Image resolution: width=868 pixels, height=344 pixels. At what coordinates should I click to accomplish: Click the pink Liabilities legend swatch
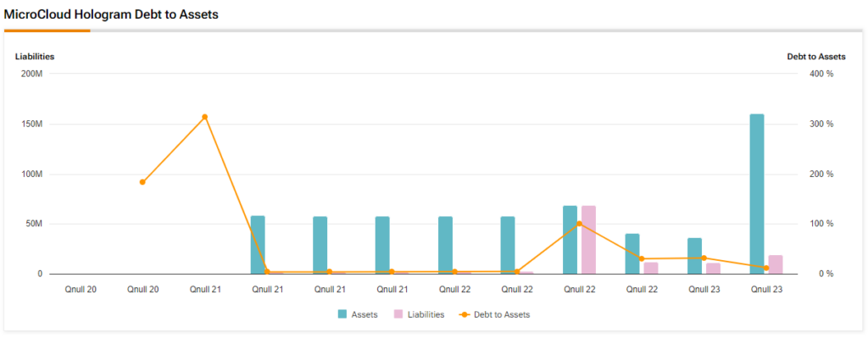398,314
